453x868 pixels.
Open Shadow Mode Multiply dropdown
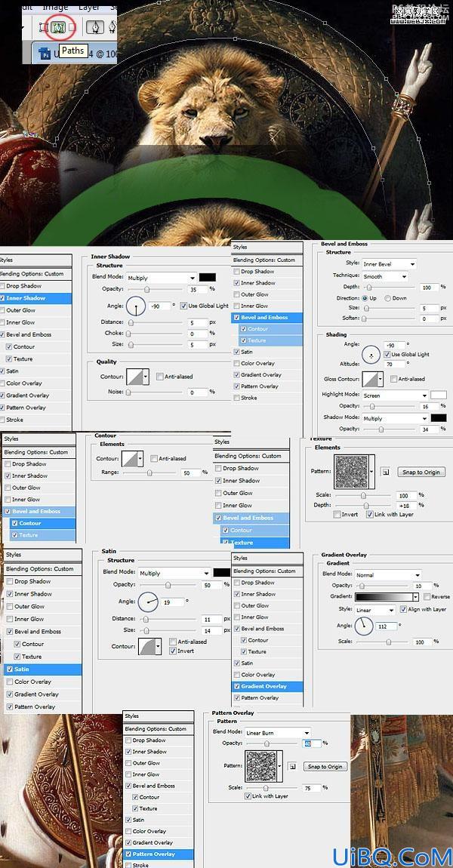click(x=395, y=419)
